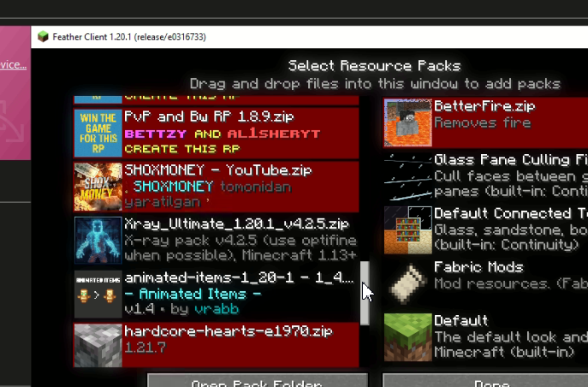
Task: Click the Default Connected Textures bookshelf icon
Action: (408, 229)
